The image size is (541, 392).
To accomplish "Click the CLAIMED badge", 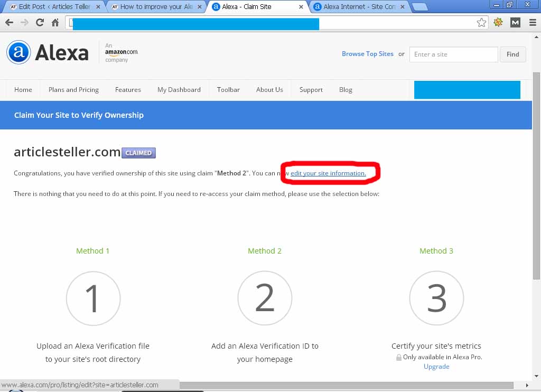I will pos(138,153).
